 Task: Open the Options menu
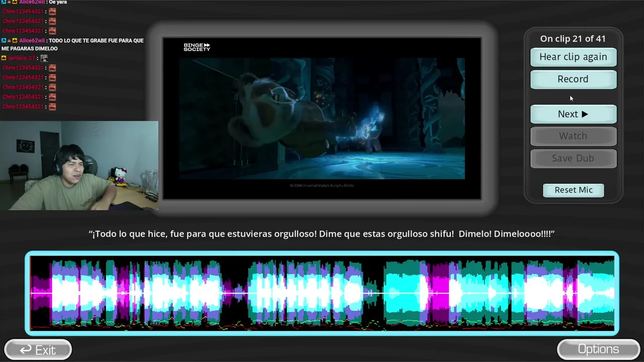[598, 349]
